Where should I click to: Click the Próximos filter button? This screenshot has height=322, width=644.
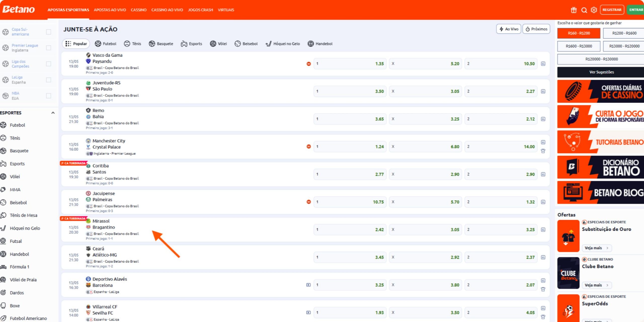point(536,29)
